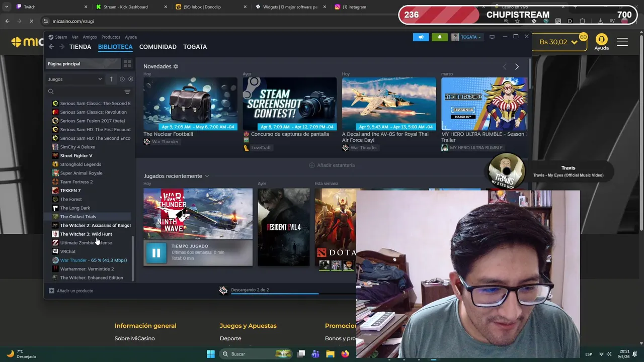644x362 pixels.
Task: Select The Witcher 3: Wild Hunt
Action: (x=86, y=234)
